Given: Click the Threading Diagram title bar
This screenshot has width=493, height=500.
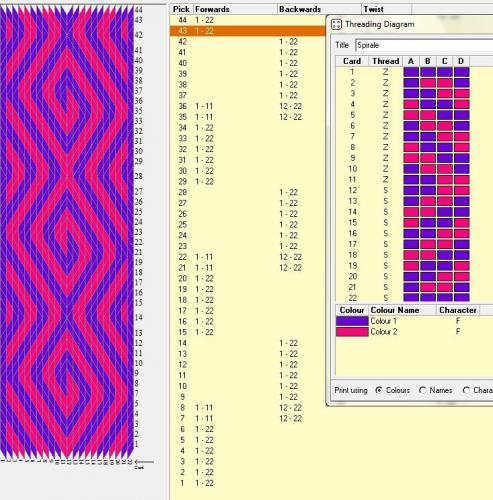Looking at the screenshot, I should pyautogui.click(x=410, y=24).
